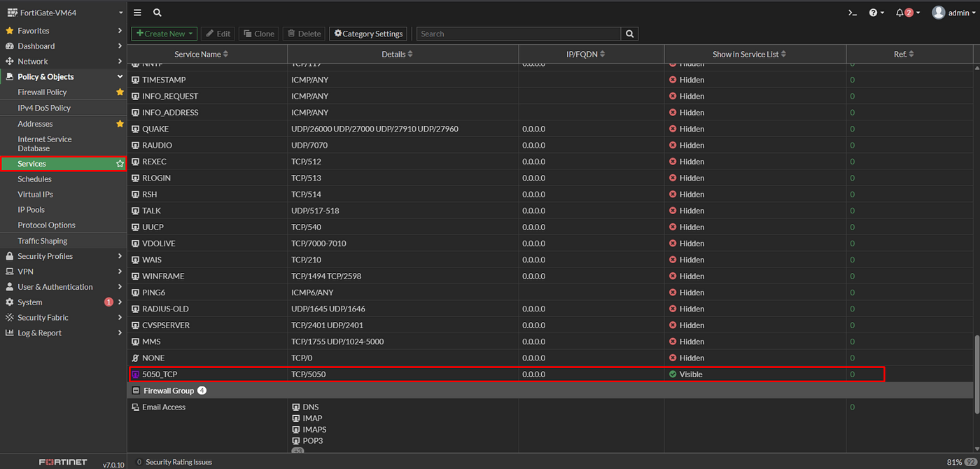Open the FortiGate-VM64 device dropdown
Screen dimensions: 980x469
point(63,13)
